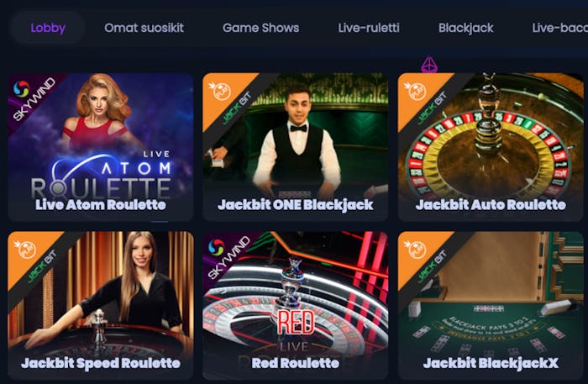This screenshot has height=384, width=588.
Task: Open the Jackbit Auto Roulette wheel thumbnail
Action: [491, 146]
